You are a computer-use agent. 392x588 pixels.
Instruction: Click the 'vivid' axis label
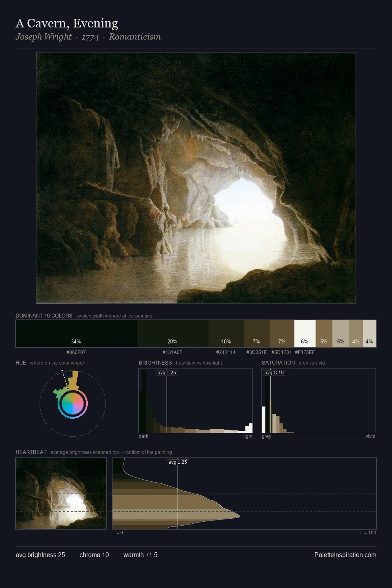click(x=370, y=436)
